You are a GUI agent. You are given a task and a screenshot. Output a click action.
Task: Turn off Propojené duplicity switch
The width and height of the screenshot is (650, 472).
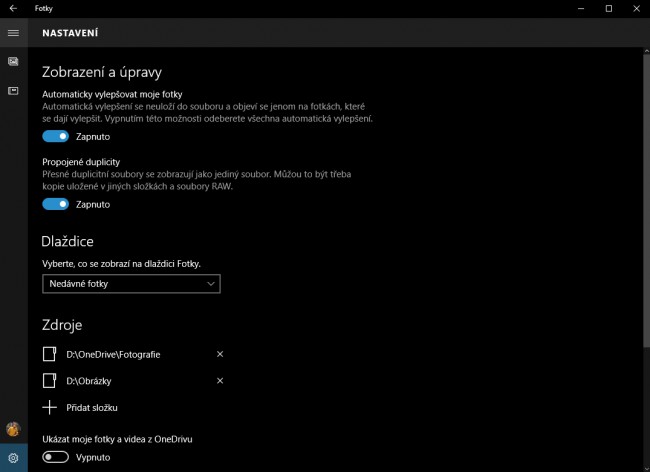[56, 204]
